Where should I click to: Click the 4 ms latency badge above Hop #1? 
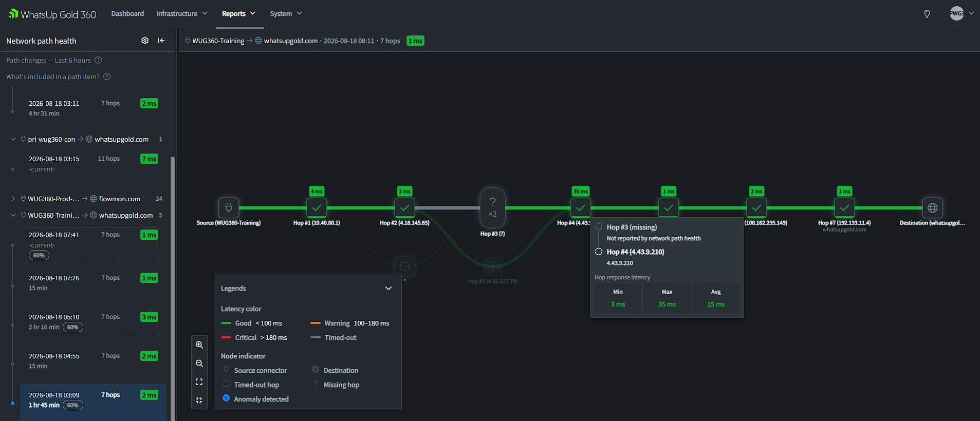tap(317, 192)
